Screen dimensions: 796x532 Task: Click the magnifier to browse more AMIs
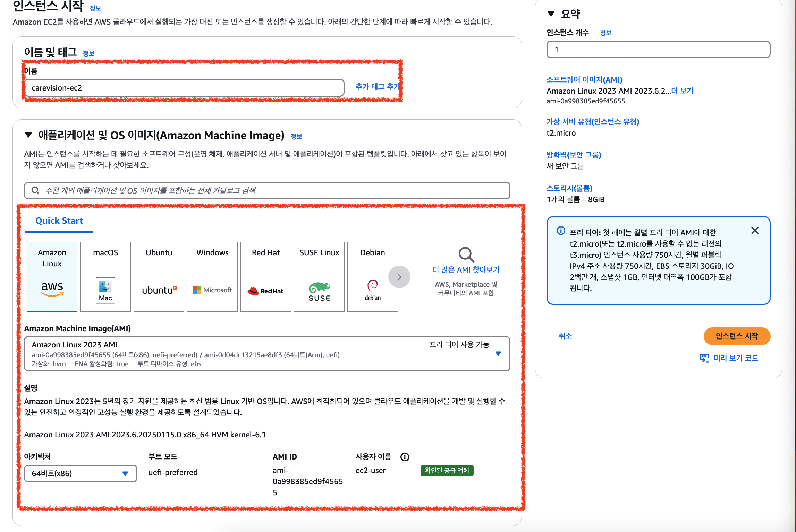tap(466, 255)
